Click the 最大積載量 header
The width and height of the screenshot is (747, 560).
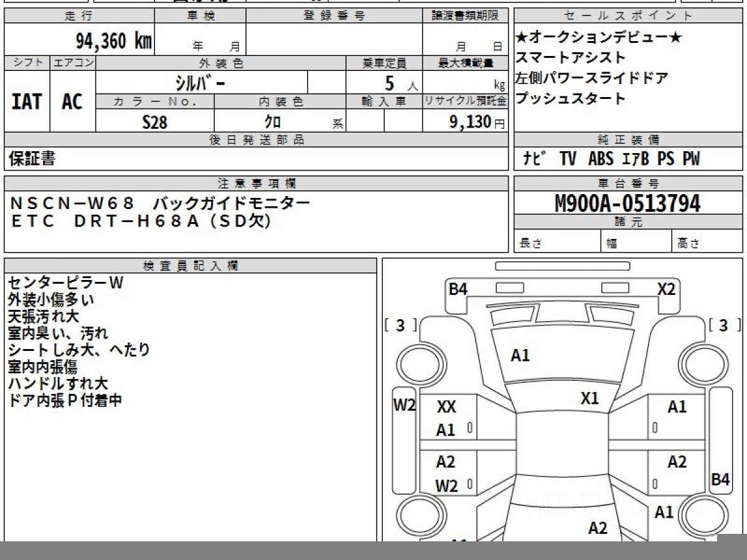coord(466,63)
